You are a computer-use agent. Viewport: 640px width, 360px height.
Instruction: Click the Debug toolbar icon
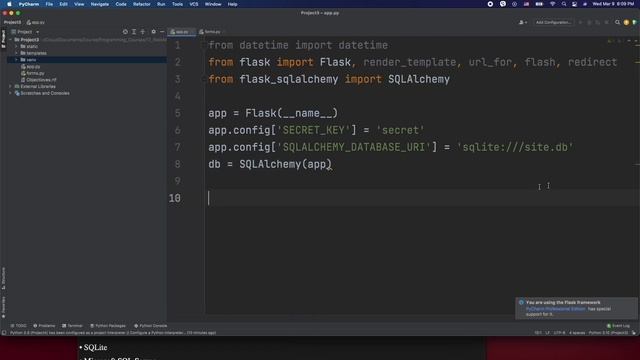(589, 22)
